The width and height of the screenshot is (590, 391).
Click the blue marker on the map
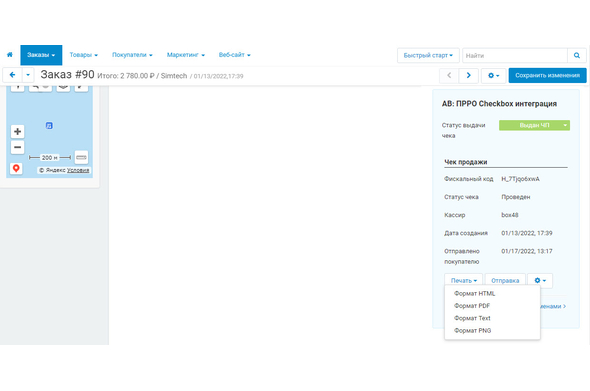[x=49, y=125]
